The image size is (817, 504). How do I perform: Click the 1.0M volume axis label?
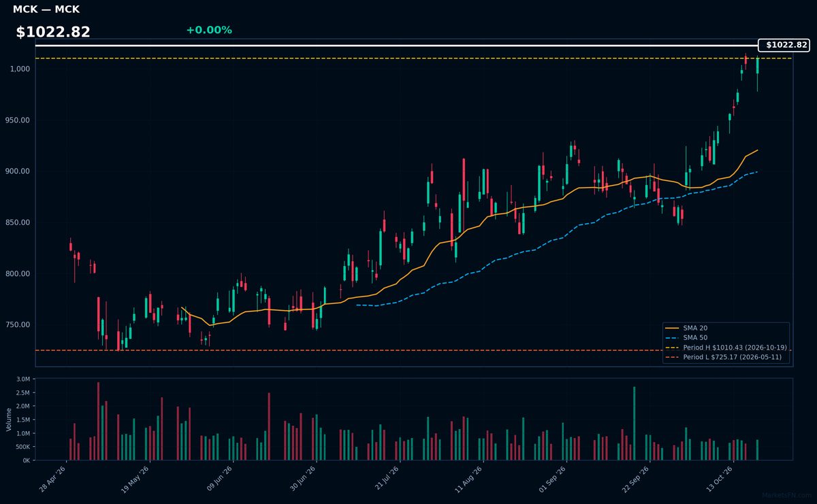[23, 433]
